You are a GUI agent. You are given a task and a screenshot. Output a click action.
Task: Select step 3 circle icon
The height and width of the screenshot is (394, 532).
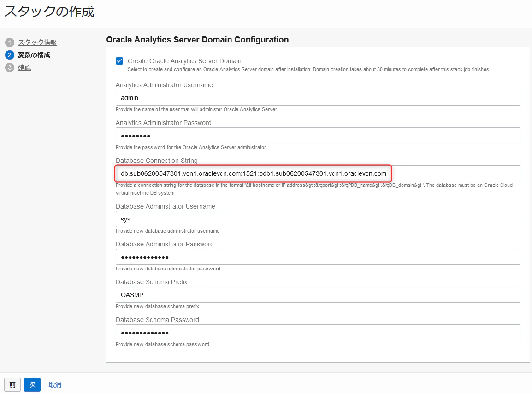tap(10, 68)
